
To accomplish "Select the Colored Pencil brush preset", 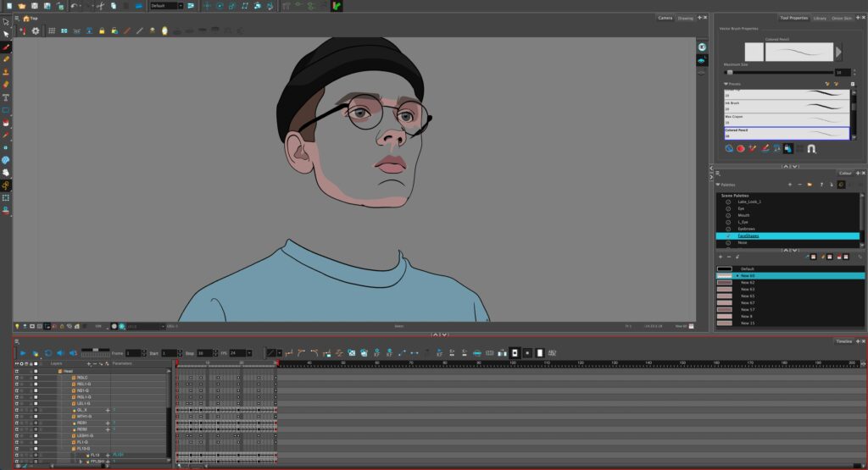I will point(787,133).
